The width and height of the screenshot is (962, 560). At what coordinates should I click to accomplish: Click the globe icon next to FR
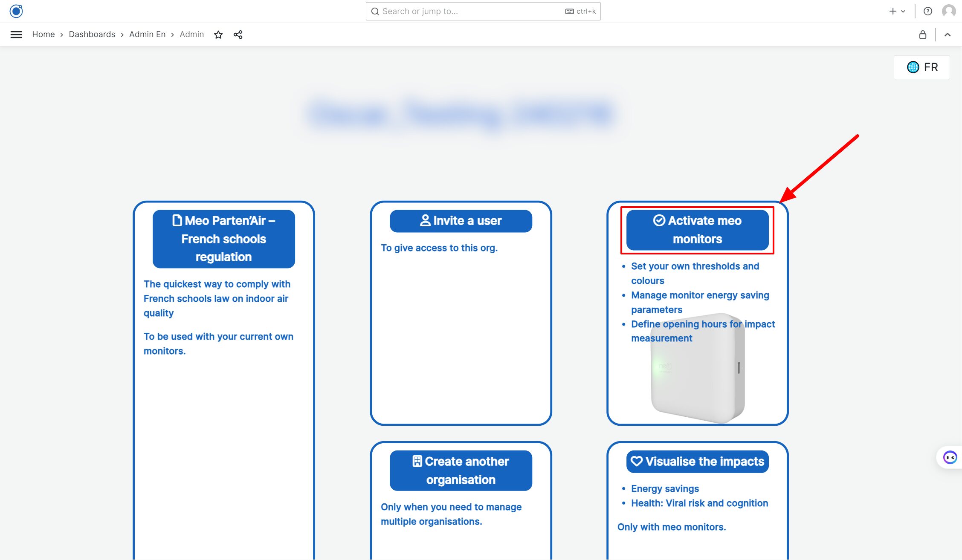click(912, 66)
